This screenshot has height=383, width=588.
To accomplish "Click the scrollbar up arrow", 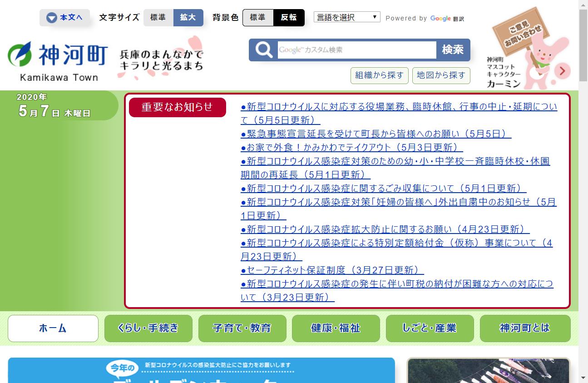I will (x=583, y=5).
